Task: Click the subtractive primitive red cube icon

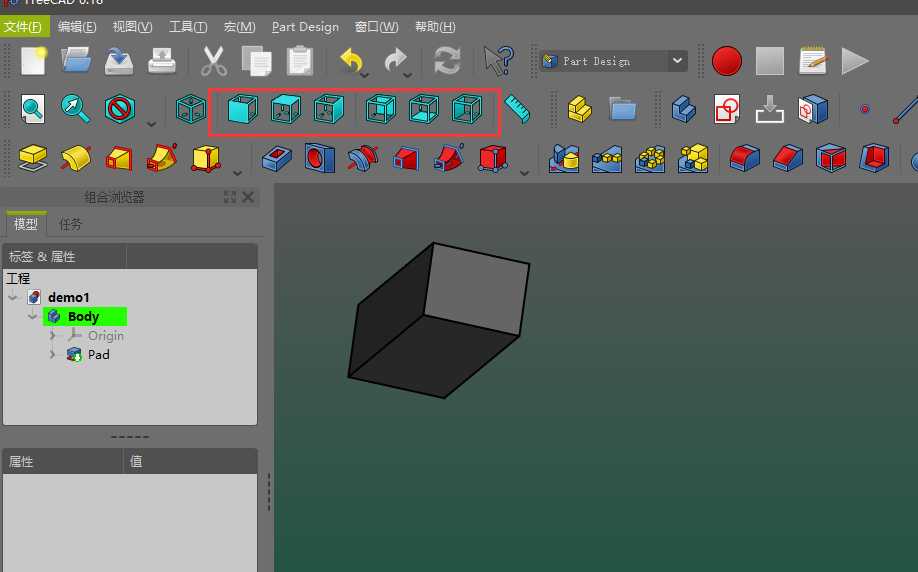Action: tap(493, 158)
